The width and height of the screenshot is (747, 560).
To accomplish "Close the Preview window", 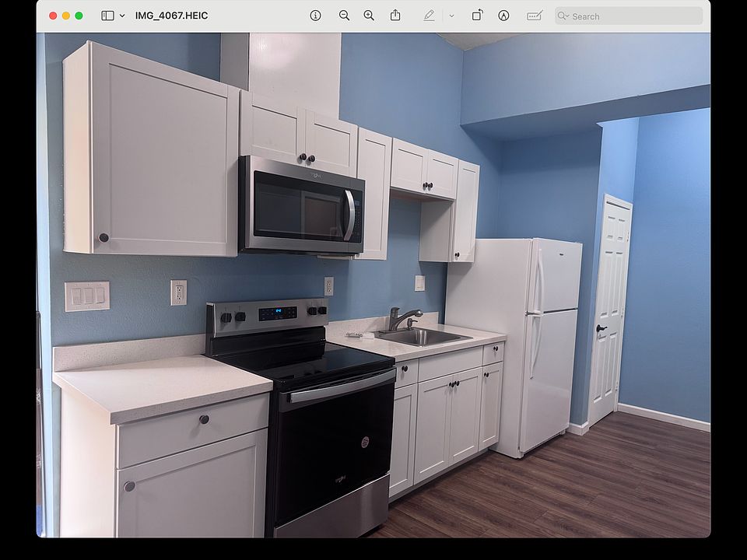I will pos(53,16).
